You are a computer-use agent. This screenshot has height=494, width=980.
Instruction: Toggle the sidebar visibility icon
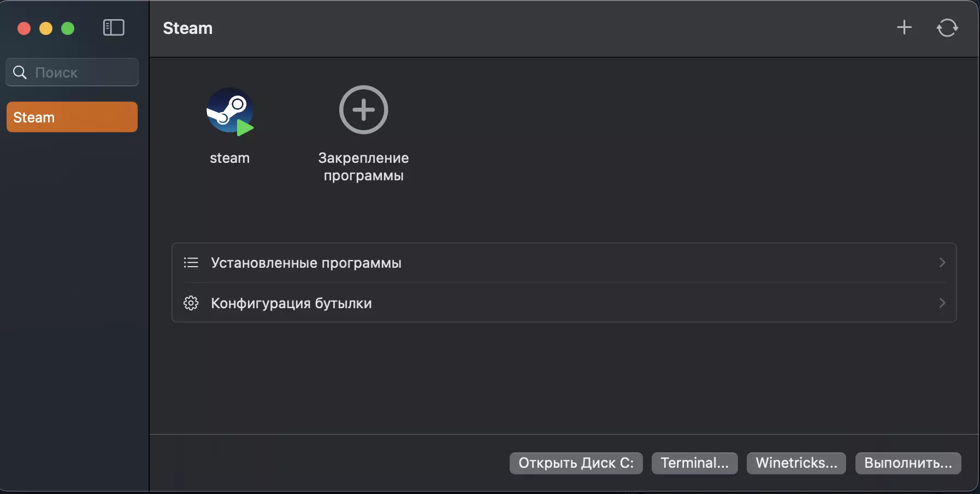click(x=114, y=28)
